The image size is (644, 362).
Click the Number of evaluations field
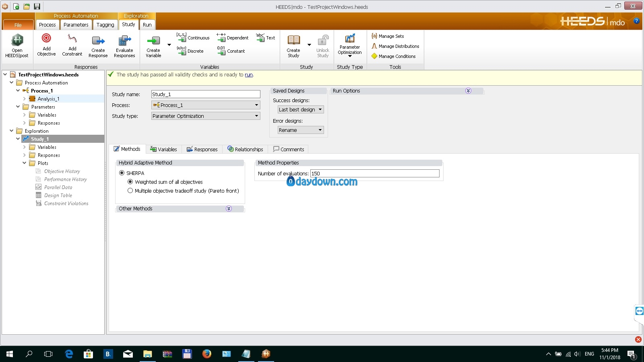coord(375,173)
